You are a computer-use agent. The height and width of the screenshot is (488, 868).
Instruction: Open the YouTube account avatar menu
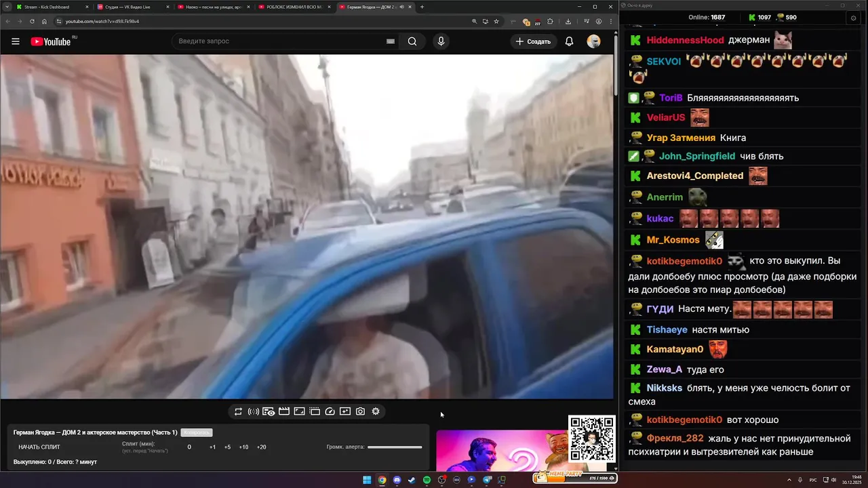click(593, 41)
